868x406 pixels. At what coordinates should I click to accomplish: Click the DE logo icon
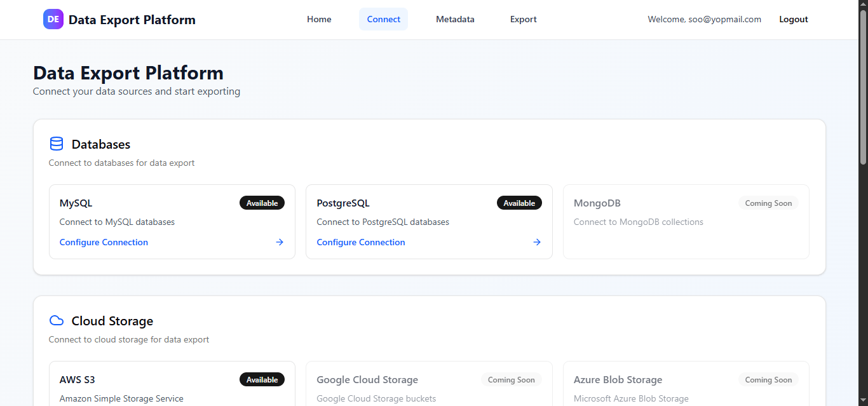tap(53, 19)
